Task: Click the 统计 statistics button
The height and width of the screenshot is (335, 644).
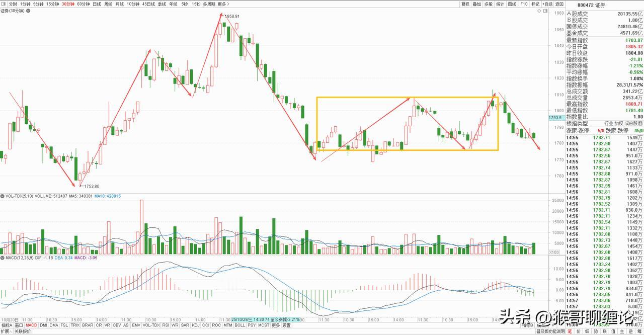Action: pyautogui.click(x=500, y=4)
